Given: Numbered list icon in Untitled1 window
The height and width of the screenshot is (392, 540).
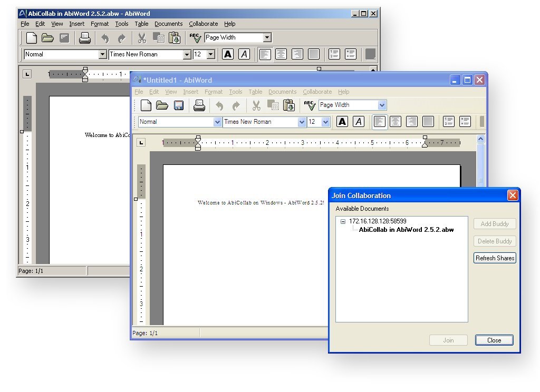Looking at the screenshot, I should tap(448, 122).
